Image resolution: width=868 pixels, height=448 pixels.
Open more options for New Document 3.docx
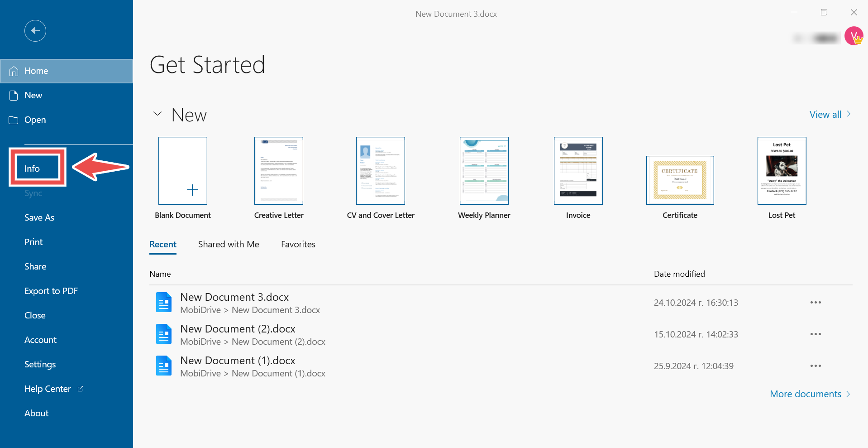pos(816,303)
